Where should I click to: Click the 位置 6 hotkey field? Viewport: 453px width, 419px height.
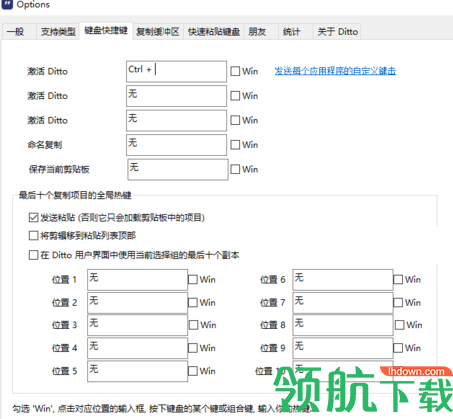343,280
